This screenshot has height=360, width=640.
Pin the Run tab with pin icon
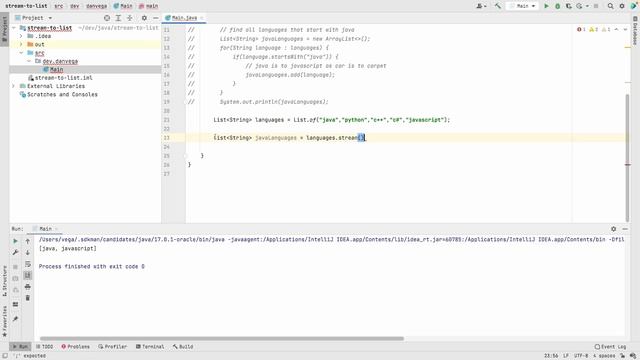coord(16,318)
